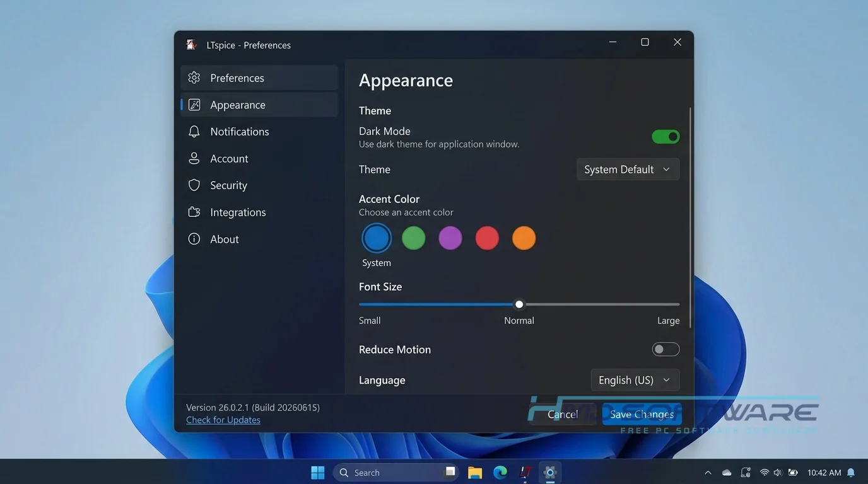
Task: Open the Windows Start menu
Action: [318, 473]
